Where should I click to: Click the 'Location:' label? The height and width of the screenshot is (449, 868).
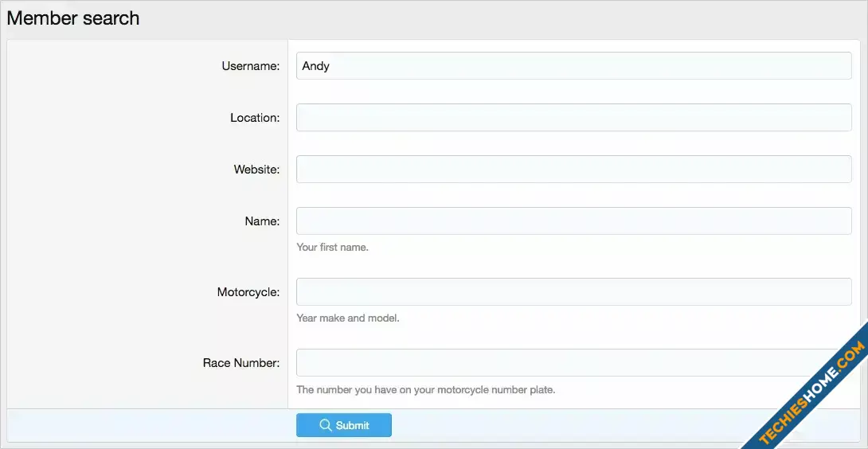(x=255, y=118)
